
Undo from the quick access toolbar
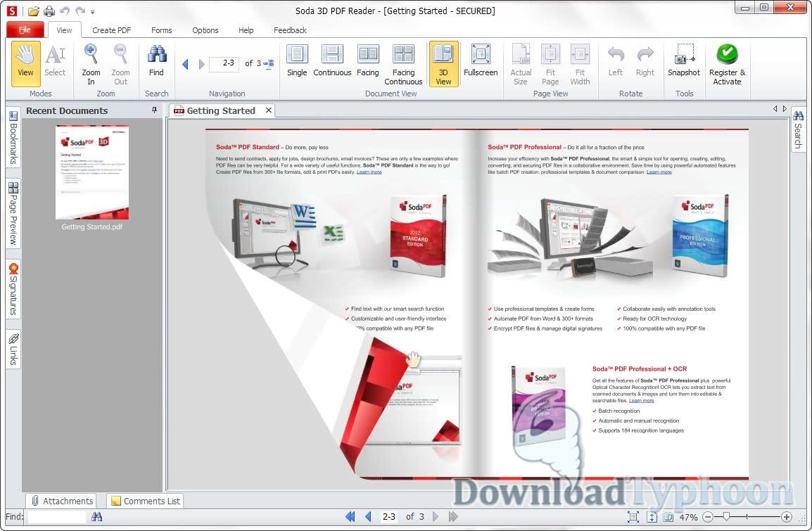[65, 11]
